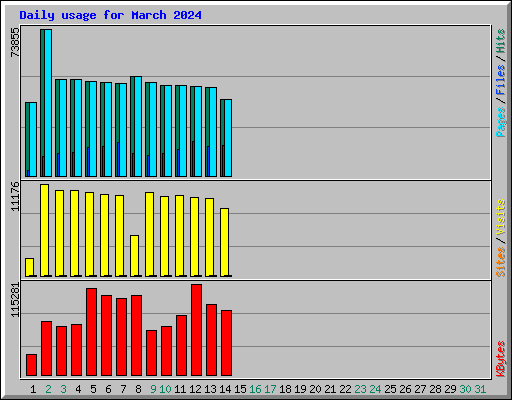Click the cyan hits bar for day 12
512x400 pixels.
pos(198,131)
